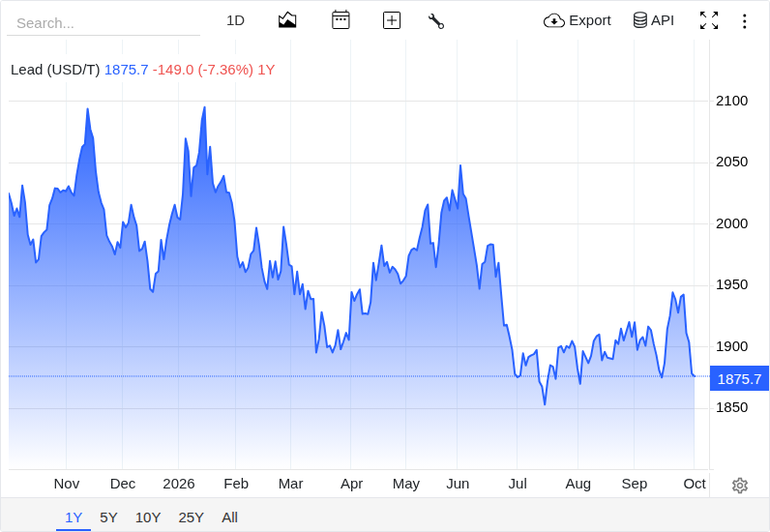Click the API database button
Screen dimensions: 770x532
coord(653,20)
